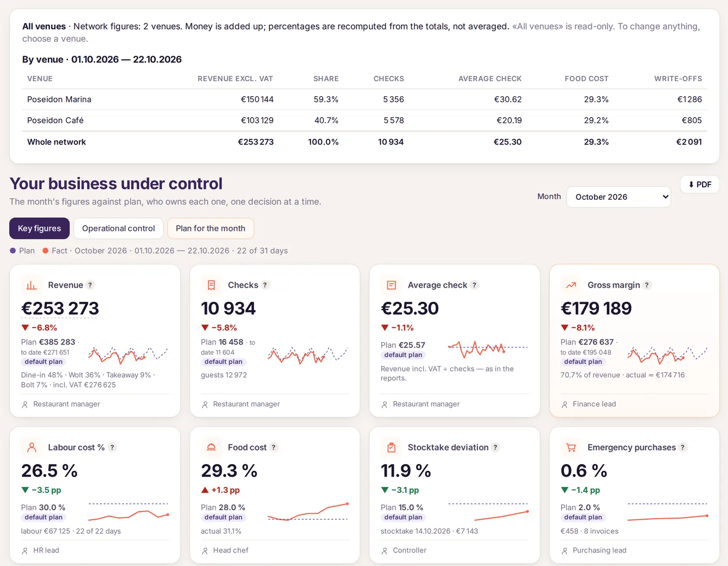Switch to the Key figures tab
Screen dimensions: 728x566
click(40, 228)
